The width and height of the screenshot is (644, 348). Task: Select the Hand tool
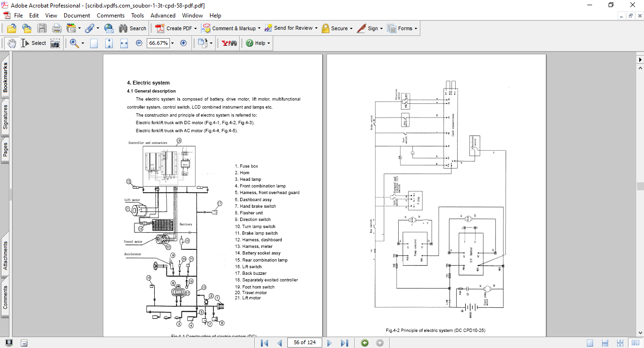click(11, 43)
